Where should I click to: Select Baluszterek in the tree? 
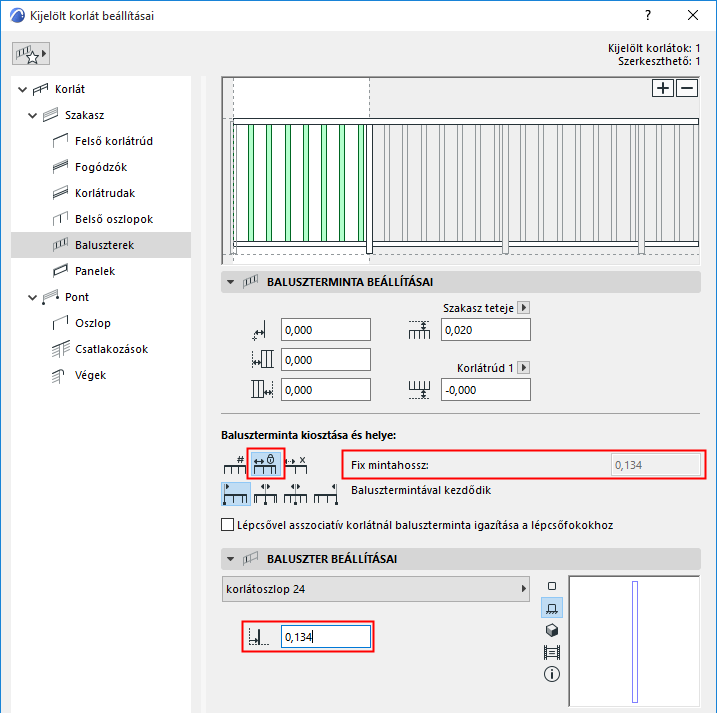click(x=101, y=245)
